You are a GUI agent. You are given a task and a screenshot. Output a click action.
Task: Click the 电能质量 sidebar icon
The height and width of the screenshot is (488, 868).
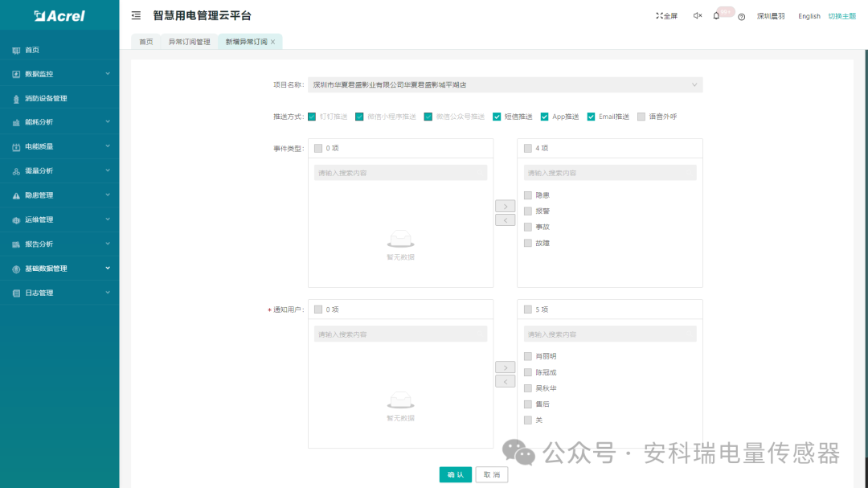(16, 147)
